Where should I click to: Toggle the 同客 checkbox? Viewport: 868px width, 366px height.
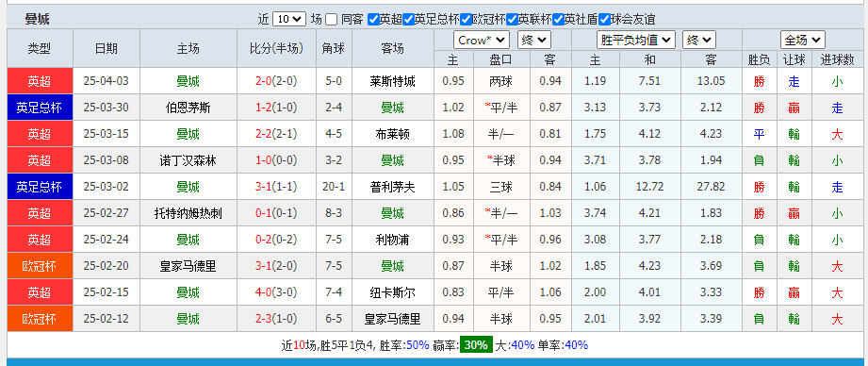[331, 20]
